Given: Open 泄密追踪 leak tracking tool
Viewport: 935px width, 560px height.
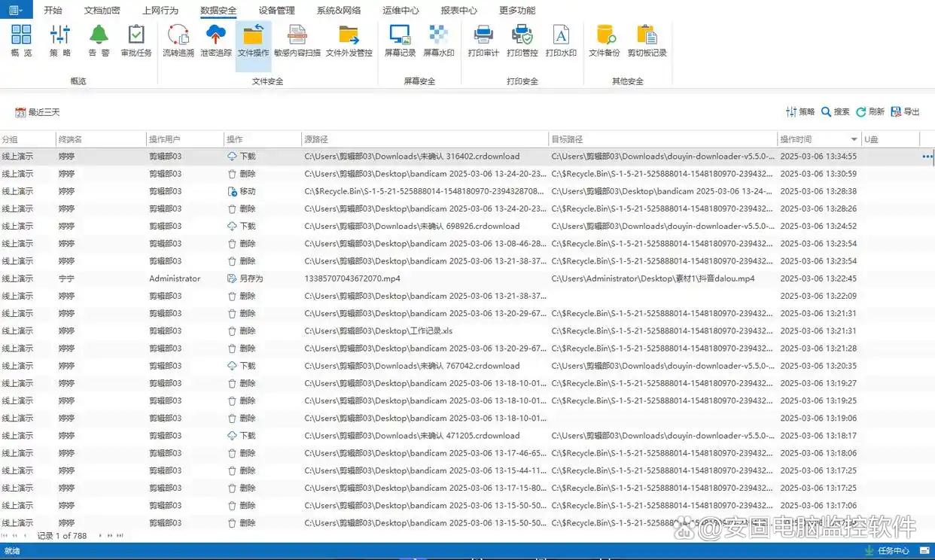Looking at the screenshot, I should pos(216,41).
